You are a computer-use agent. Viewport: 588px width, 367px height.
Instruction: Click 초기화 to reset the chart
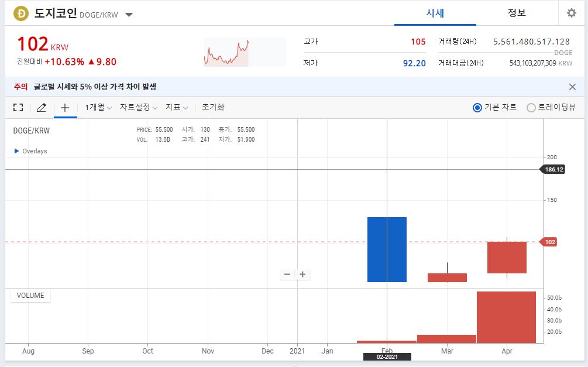pos(213,107)
